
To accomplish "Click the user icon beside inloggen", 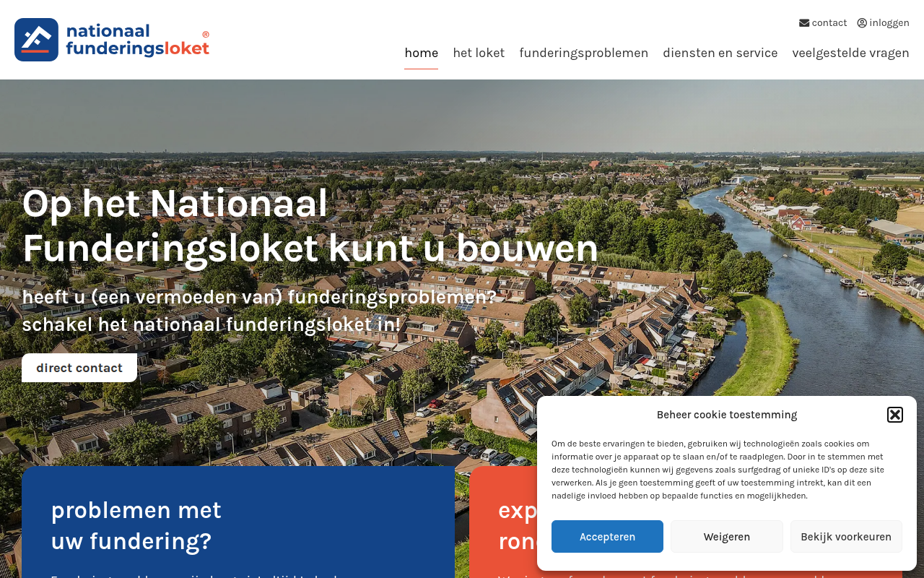I will (862, 23).
